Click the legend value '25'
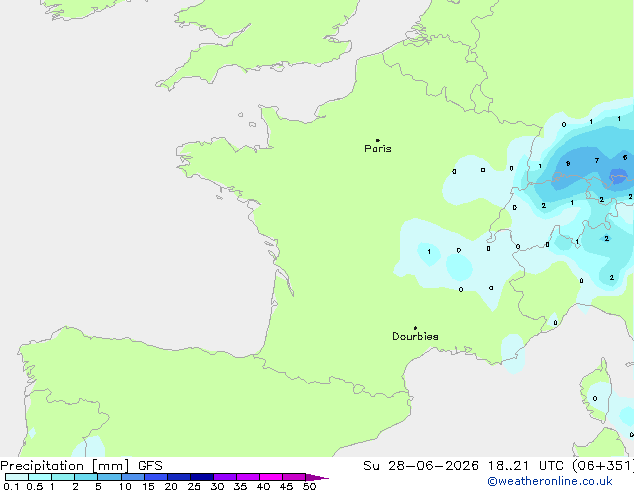The image size is (634, 490). pos(194,486)
